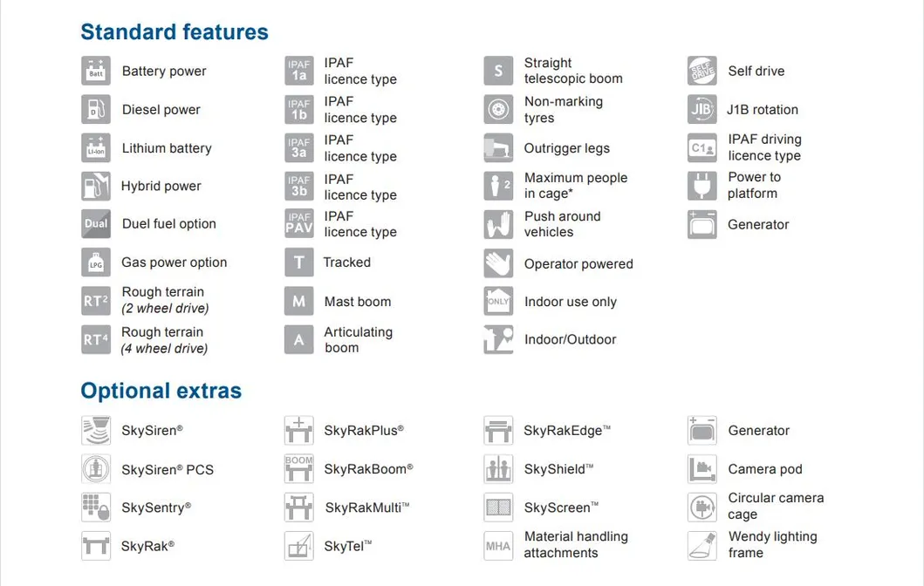Select the Indoor use only icon
The height and width of the screenshot is (586, 924).
pos(498,302)
